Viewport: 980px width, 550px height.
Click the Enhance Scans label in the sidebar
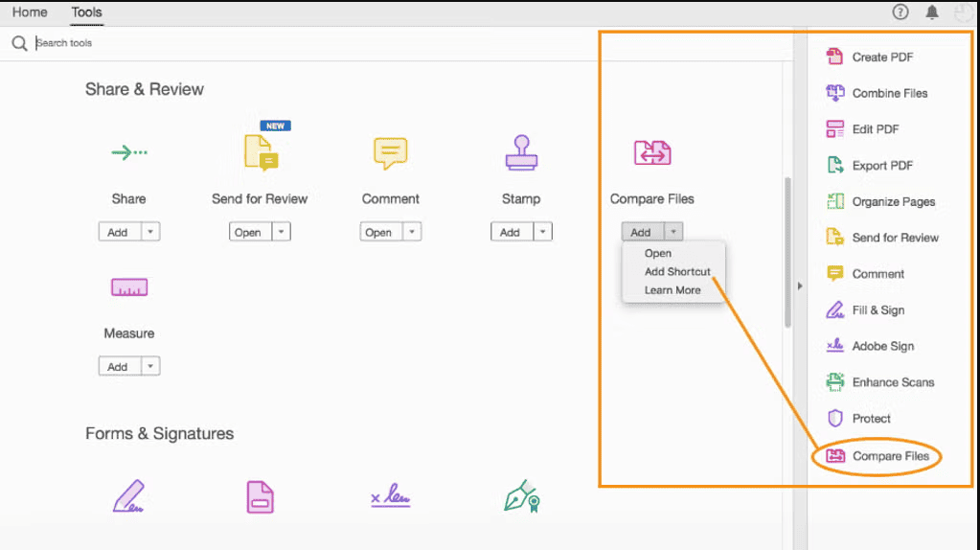pyautogui.click(x=893, y=382)
